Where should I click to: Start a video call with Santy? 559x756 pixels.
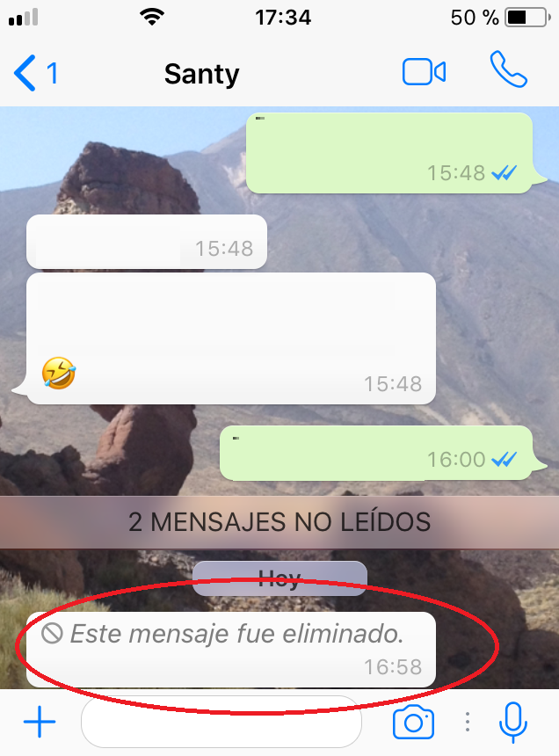pyautogui.click(x=424, y=72)
